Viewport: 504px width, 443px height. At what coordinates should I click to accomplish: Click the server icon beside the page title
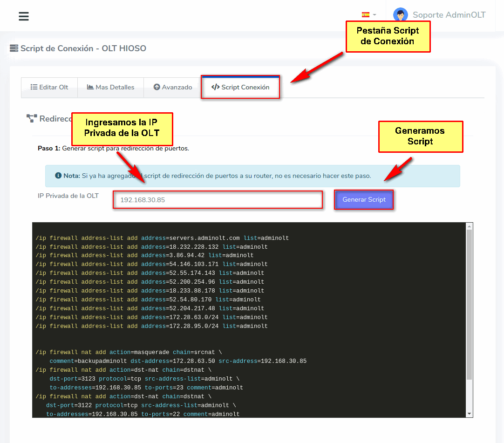click(x=14, y=48)
